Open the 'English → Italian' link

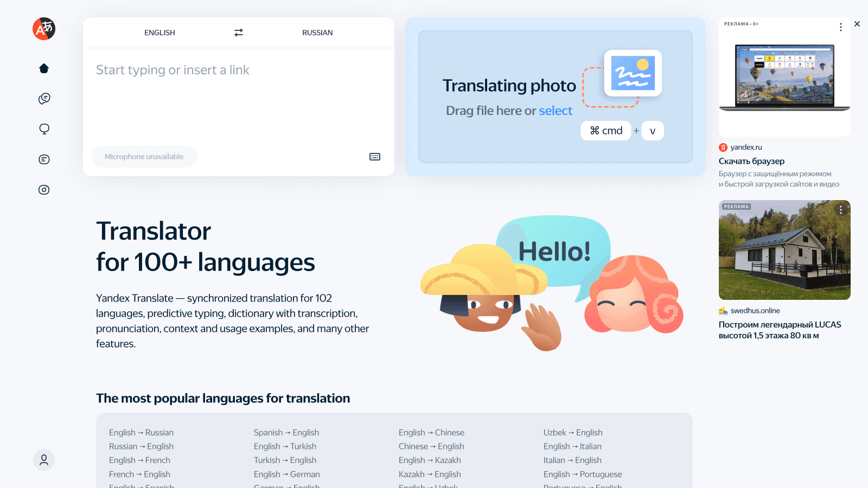click(572, 446)
